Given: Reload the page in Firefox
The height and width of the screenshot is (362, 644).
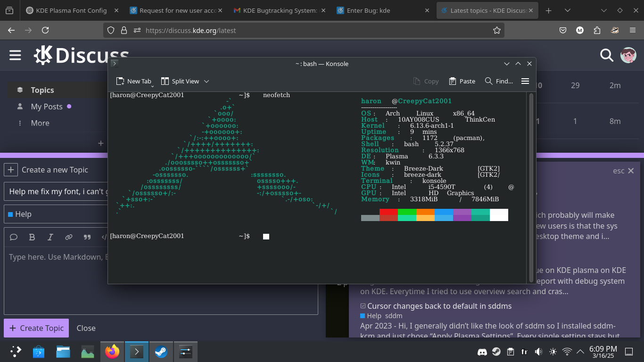Looking at the screenshot, I should pos(45,30).
